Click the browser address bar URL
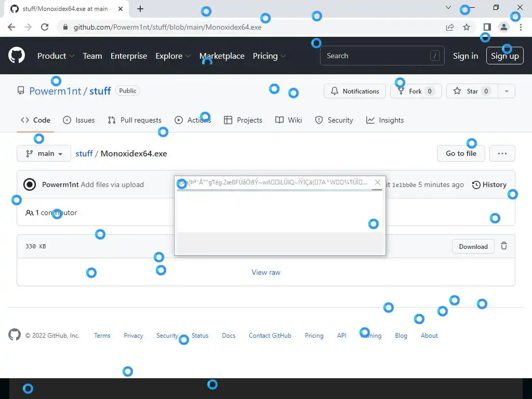Screen dimensions: 532x399 [168, 27]
